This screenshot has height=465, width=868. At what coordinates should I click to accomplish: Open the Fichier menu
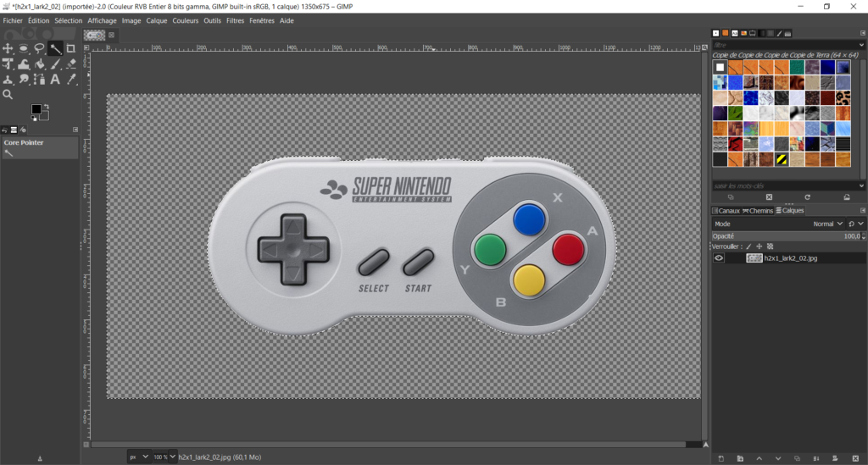[13, 20]
